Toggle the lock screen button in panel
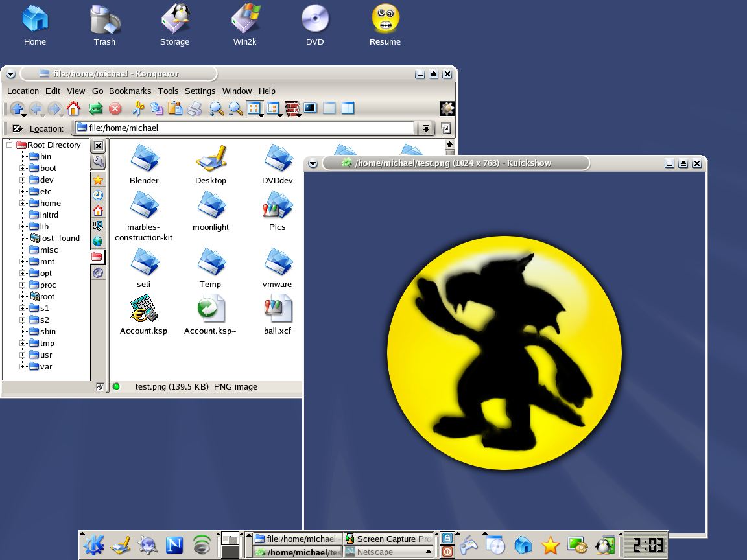This screenshot has height=560, width=747. pyautogui.click(x=447, y=538)
